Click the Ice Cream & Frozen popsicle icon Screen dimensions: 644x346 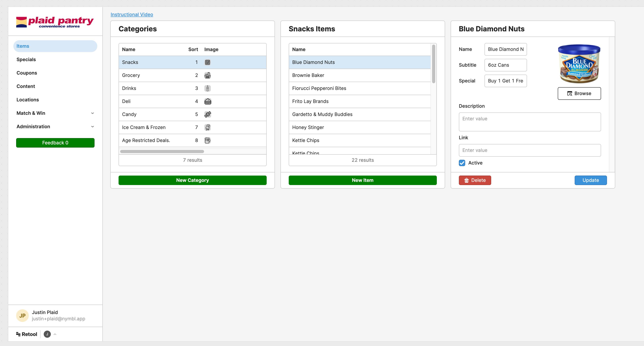coord(208,127)
